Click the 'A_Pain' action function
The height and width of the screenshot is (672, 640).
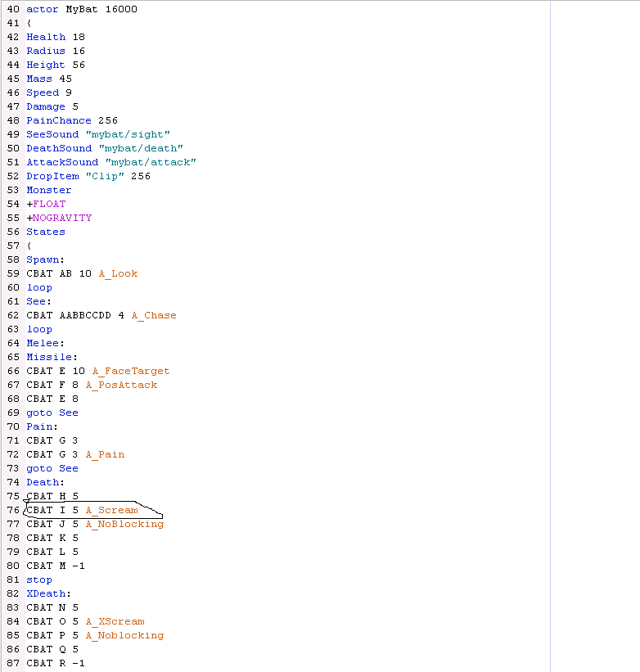(105, 455)
